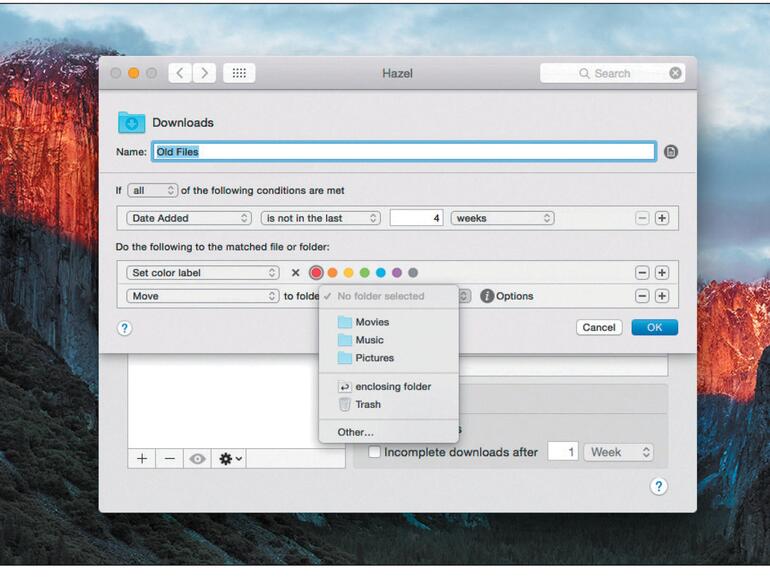Screen dimensions: 770x578
Task: Choose Pictures from the folder menu
Action: 389,358
